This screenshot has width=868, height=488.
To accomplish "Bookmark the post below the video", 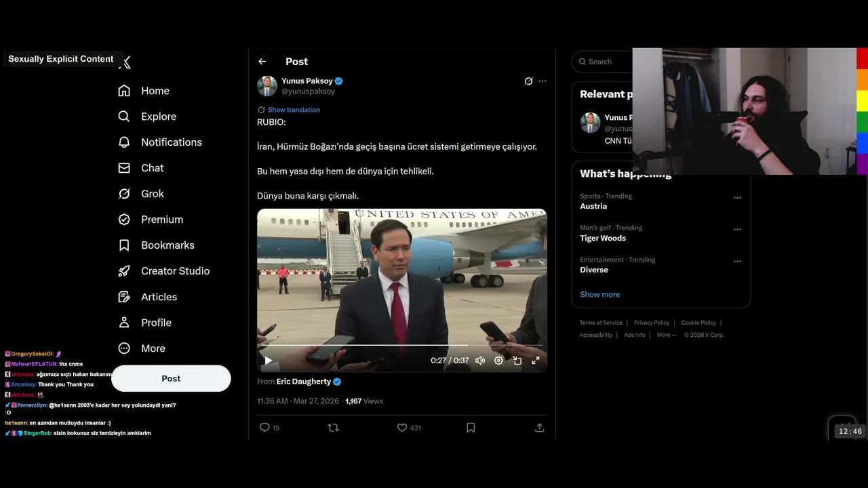I will [x=471, y=428].
